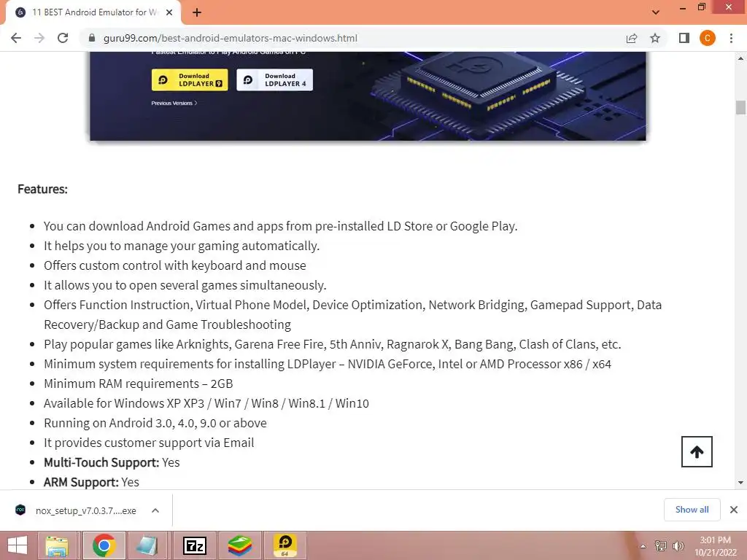Click 'Play popular games like Arknights' line
The height and width of the screenshot is (560, 747).
point(333,344)
